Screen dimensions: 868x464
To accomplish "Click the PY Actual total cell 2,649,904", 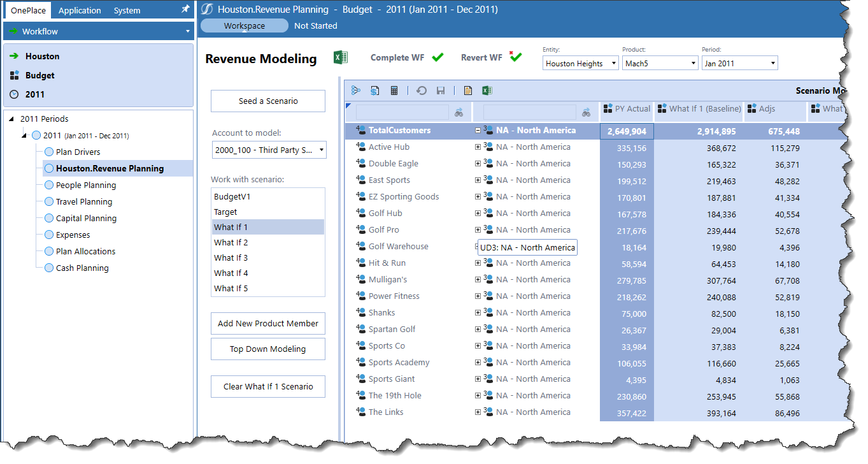I will pos(627,131).
